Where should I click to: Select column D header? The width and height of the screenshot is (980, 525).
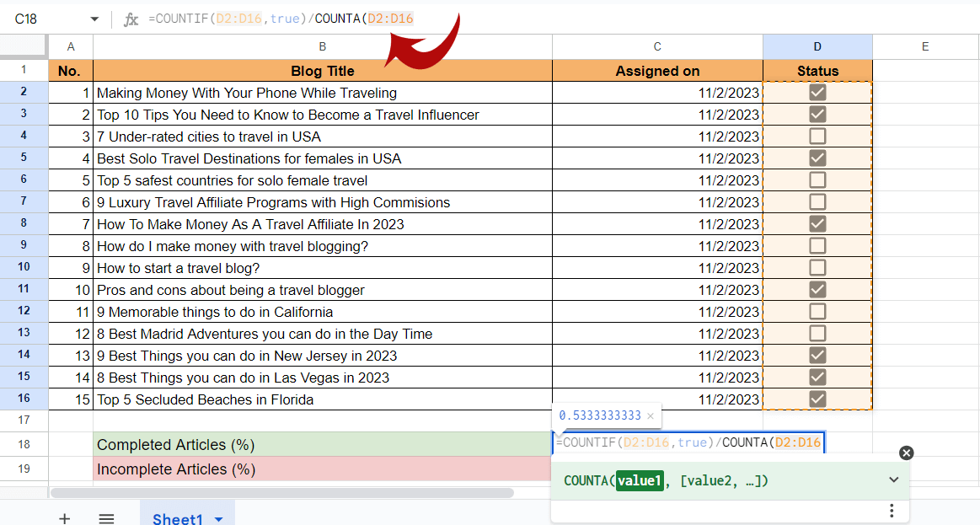click(x=817, y=47)
